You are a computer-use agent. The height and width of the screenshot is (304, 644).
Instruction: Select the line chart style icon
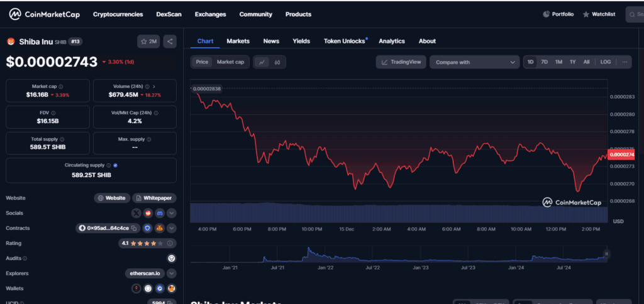click(262, 62)
